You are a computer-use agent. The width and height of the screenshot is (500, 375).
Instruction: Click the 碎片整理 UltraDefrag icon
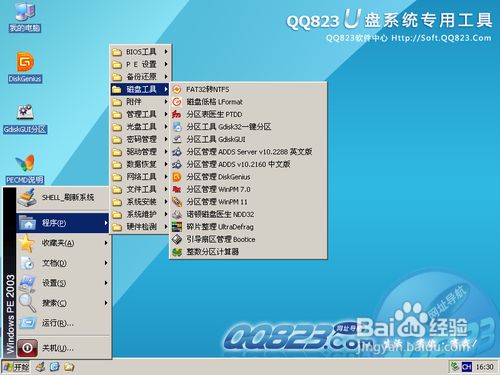pos(177,227)
